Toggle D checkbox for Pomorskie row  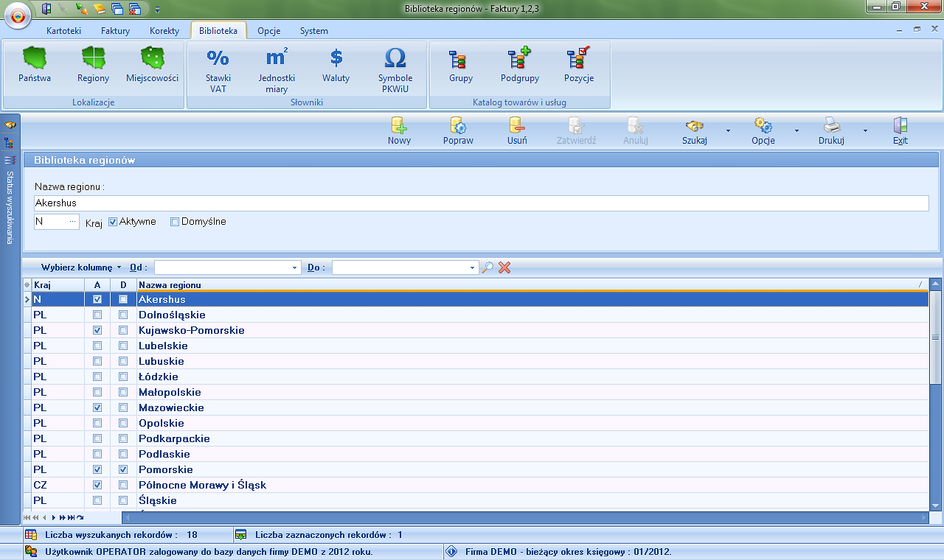(123, 470)
